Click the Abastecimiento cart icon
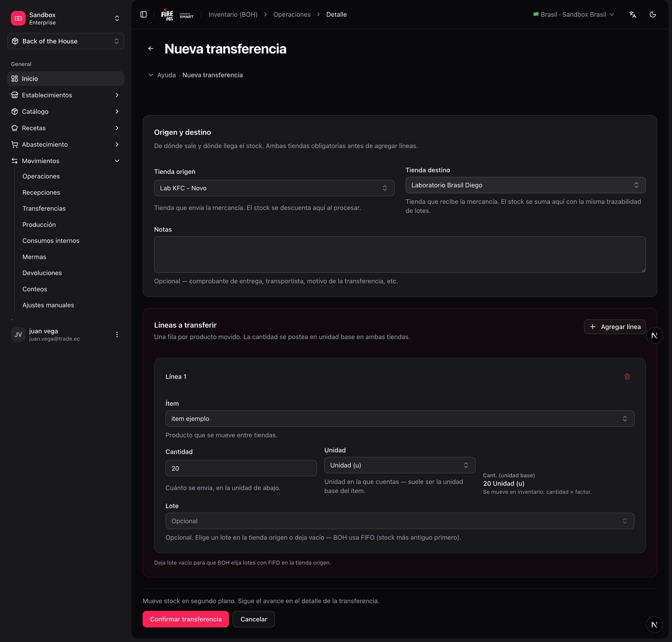This screenshot has height=642, width=672. click(x=14, y=144)
